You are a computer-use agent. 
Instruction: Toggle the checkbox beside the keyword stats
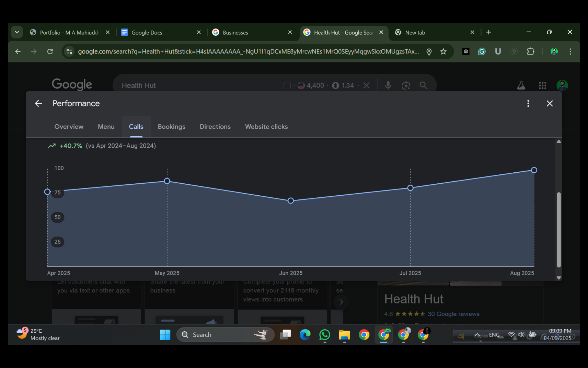(287, 85)
